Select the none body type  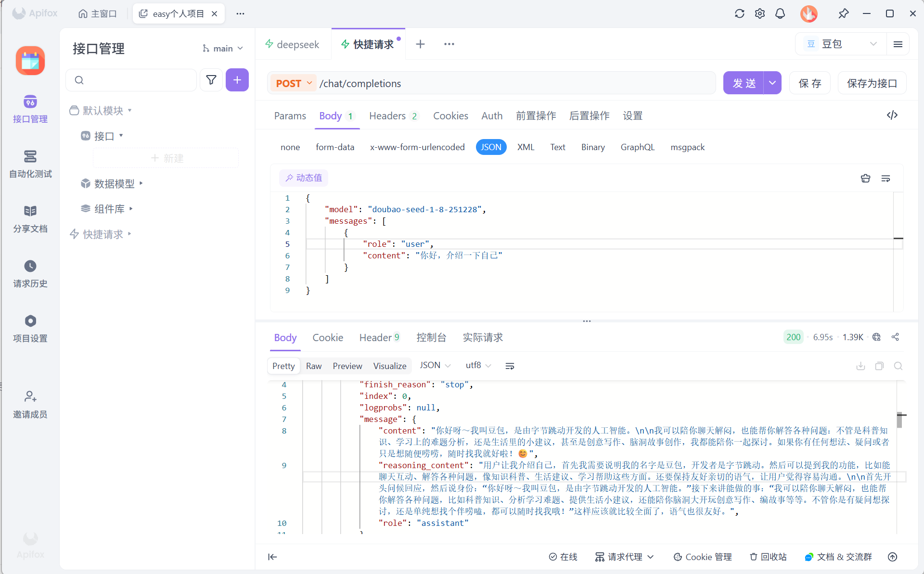[x=290, y=147]
